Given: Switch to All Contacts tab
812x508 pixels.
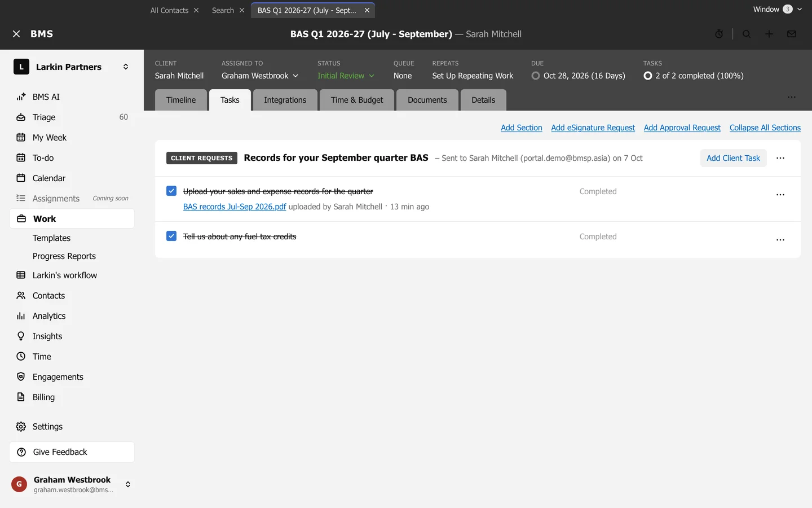Looking at the screenshot, I should (169, 10).
